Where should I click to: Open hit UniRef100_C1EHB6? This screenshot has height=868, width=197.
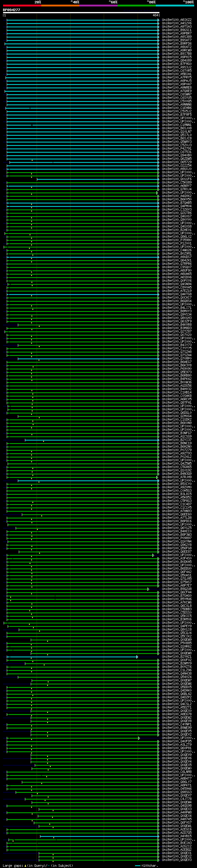click(176, 108)
